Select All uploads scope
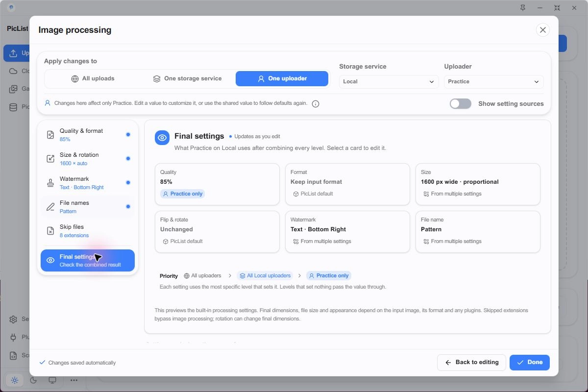The width and height of the screenshot is (588, 392). [93, 78]
